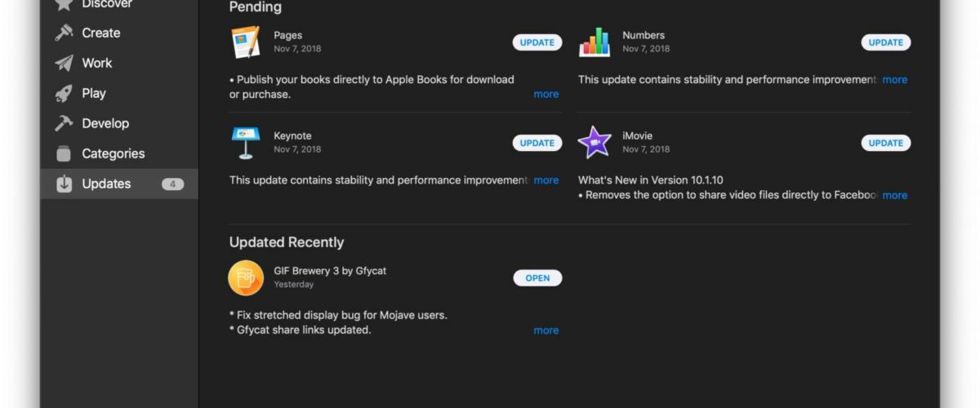Open GIF Brewery 3 by Gfycat
Screen dimensions: 980x408
537,277
